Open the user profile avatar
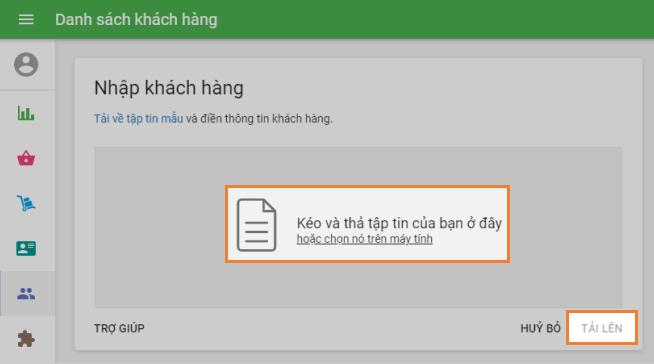Screen dimensions: 654x364 point(26,65)
